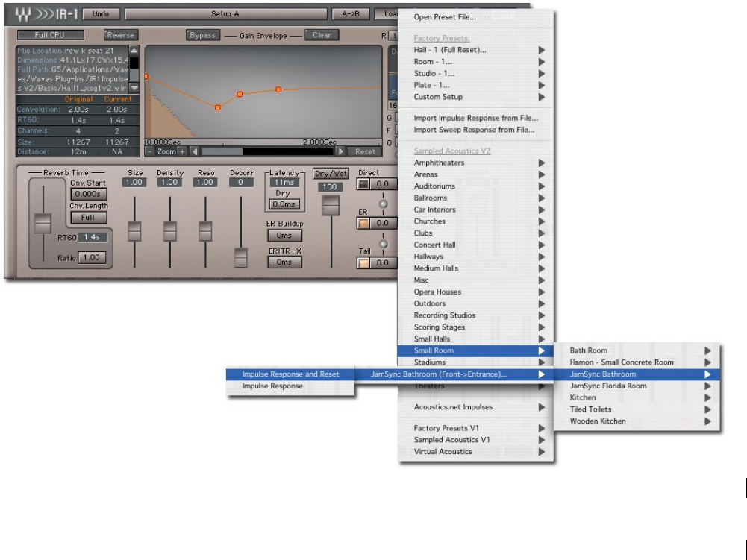Click the RT60 1.4s value box

coord(93,237)
